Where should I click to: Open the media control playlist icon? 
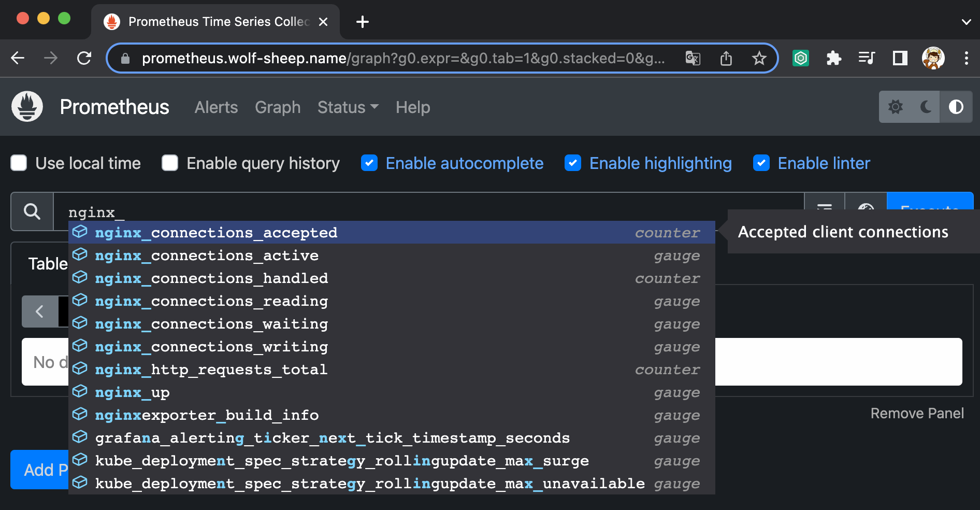pos(867,58)
